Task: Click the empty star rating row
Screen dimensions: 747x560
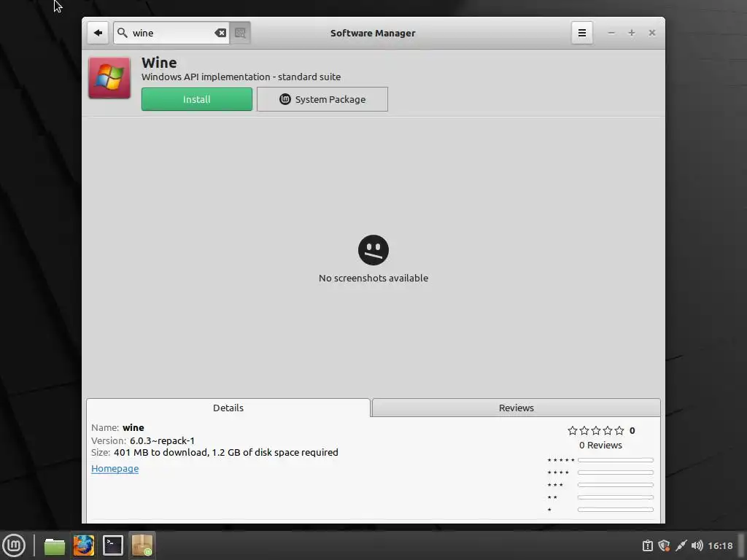Action: (595, 430)
